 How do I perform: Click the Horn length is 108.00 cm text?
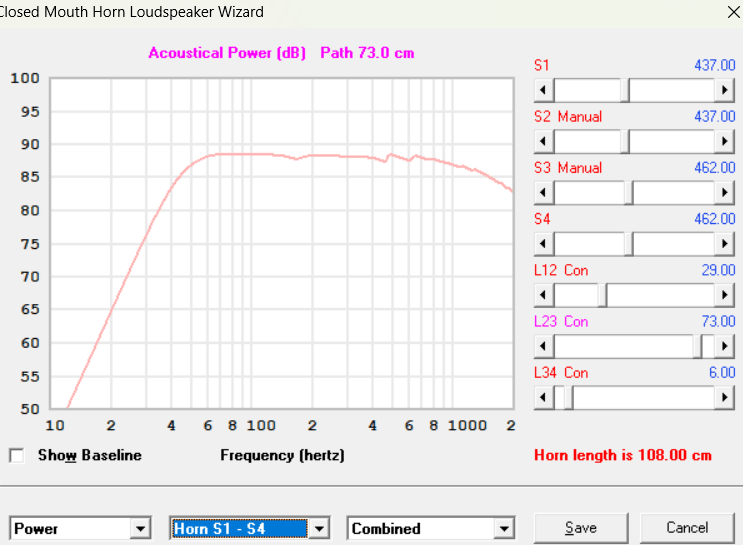[x=623, y=455]
